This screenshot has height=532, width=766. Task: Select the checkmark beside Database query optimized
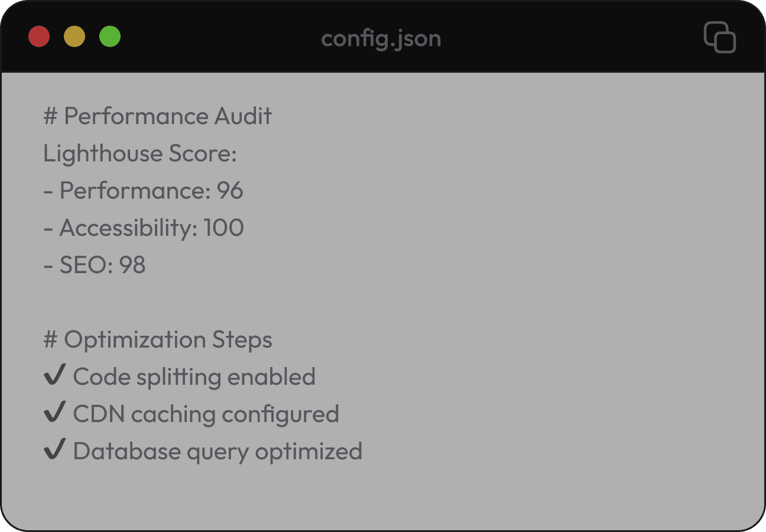(x=54, y=449)
